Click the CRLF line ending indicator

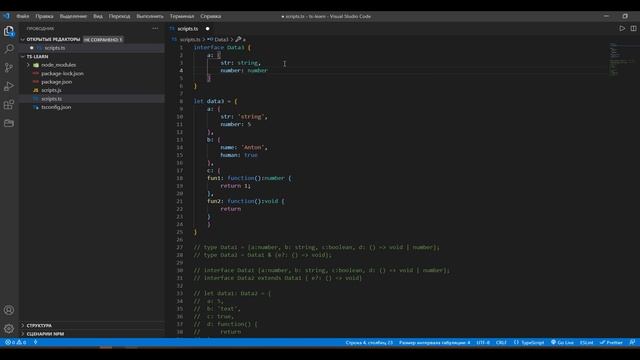tap(501, 342)
